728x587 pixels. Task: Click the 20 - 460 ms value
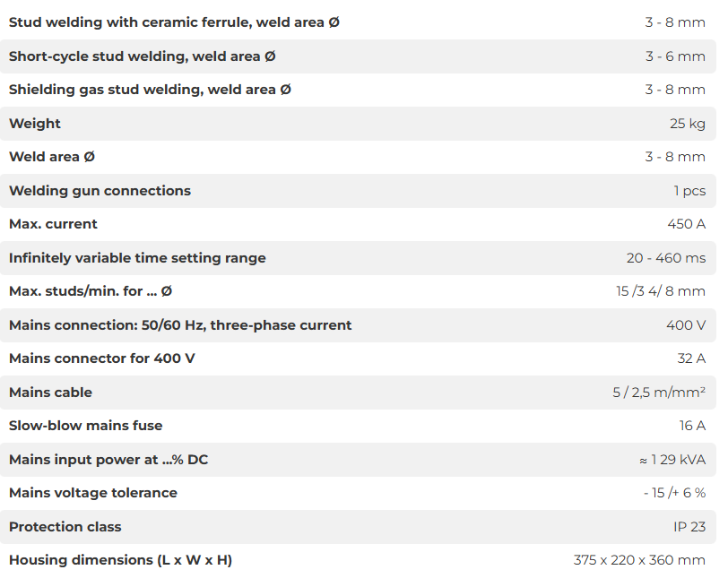tap(666, 258)
